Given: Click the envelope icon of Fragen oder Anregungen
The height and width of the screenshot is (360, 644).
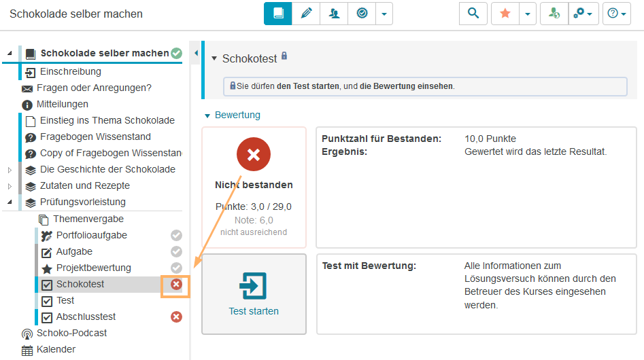Looking at the screenshot, I should (27, 89).
